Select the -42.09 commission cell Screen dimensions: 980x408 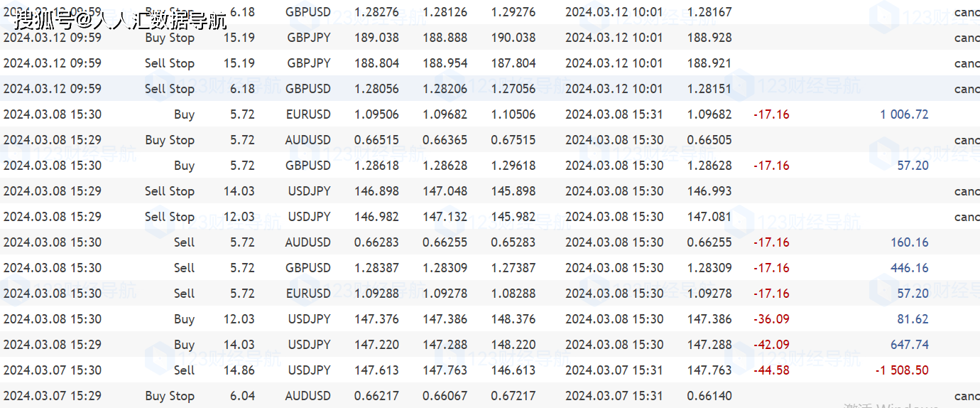(771, 345)
